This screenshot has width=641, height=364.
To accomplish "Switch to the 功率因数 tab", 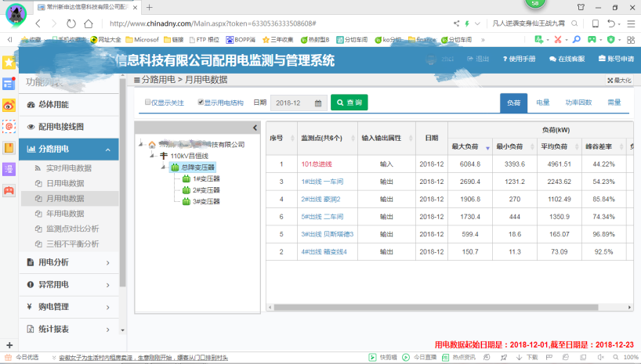I will 578,103.
